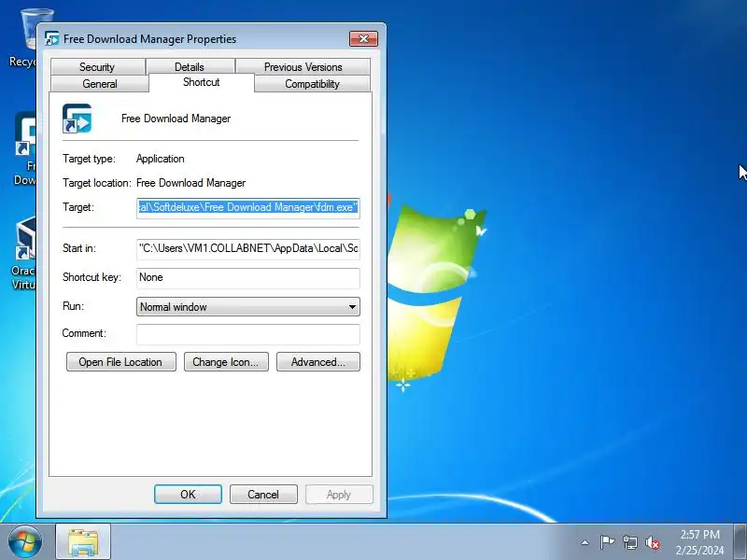This screenshot has width=747, height=560.
Task: Select the Free Download Manager desktop shortcut
Action: tap(25, 148)
